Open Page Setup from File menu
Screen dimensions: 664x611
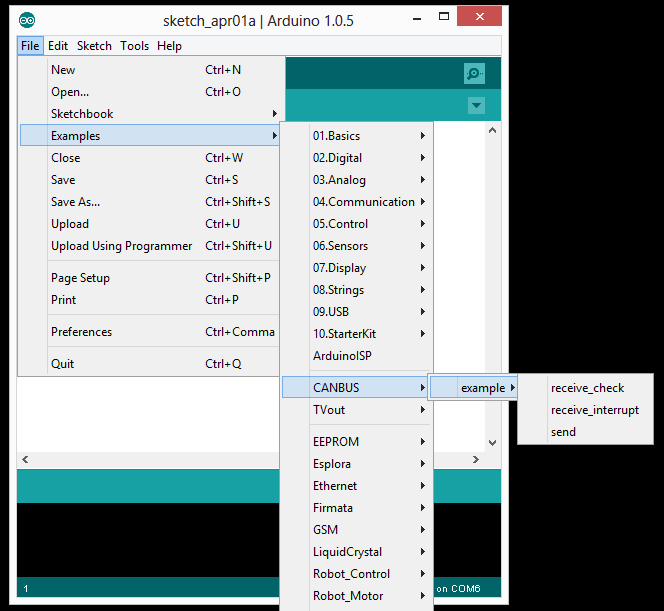pyautogui.click(x=149, y=278)
